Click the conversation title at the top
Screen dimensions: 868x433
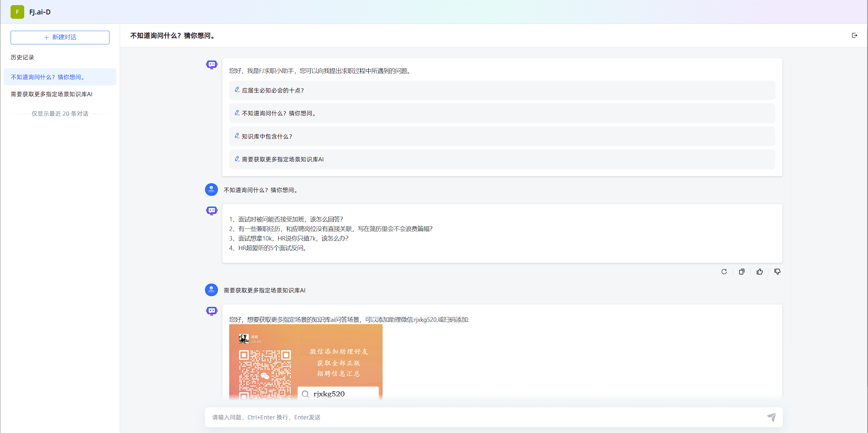pos(174,36)
